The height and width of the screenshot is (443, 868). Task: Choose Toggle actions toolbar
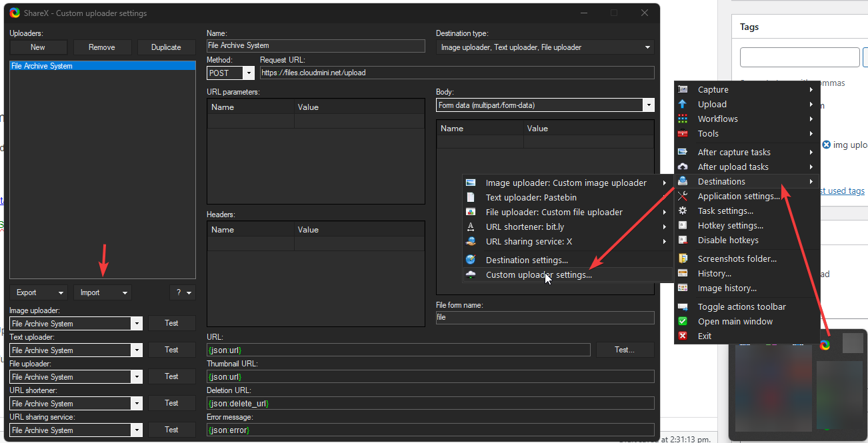point(747,306)
